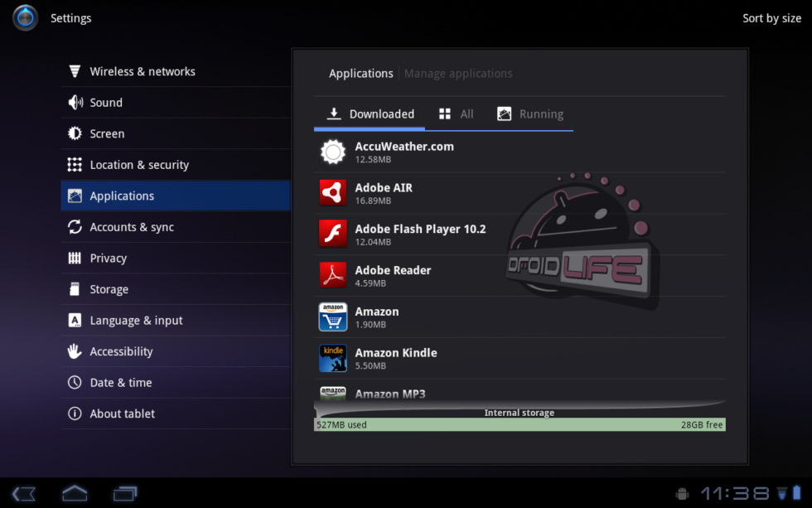
Task: Tap the 11:38 clock in status bar
Action: pyautogui.click(x=735, y=494)
